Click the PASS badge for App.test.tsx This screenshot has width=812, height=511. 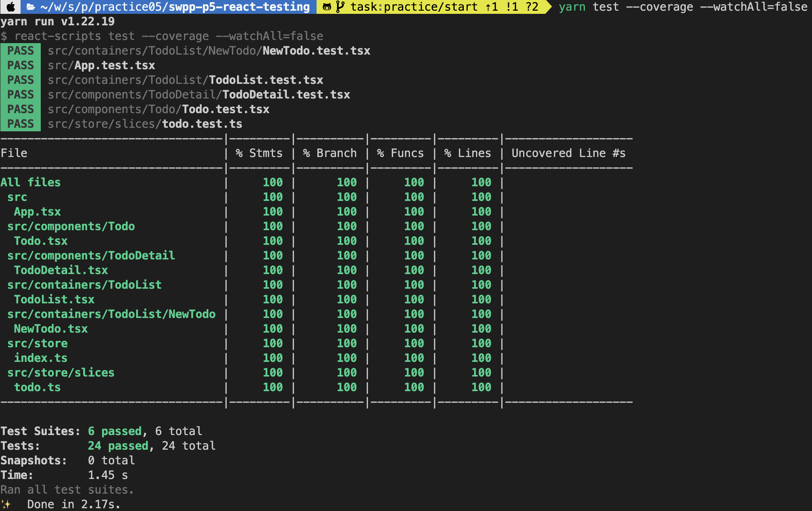(21, 65)
